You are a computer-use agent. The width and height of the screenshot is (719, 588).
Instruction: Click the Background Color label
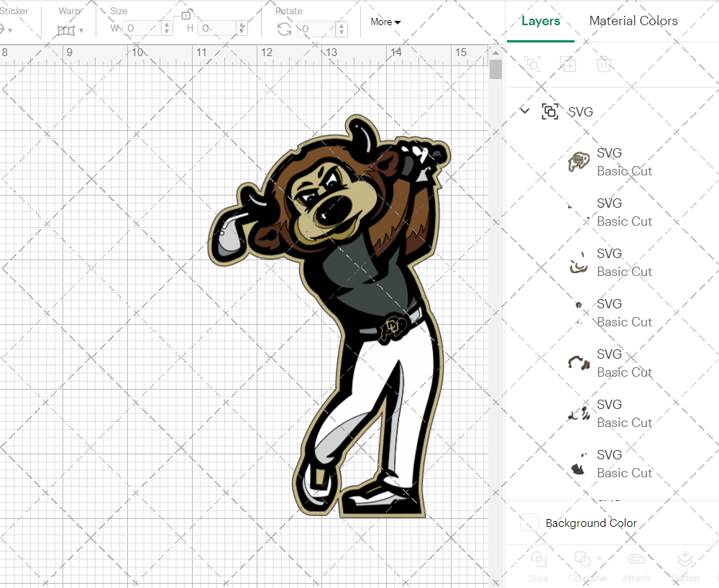click(x=591, y=523)
